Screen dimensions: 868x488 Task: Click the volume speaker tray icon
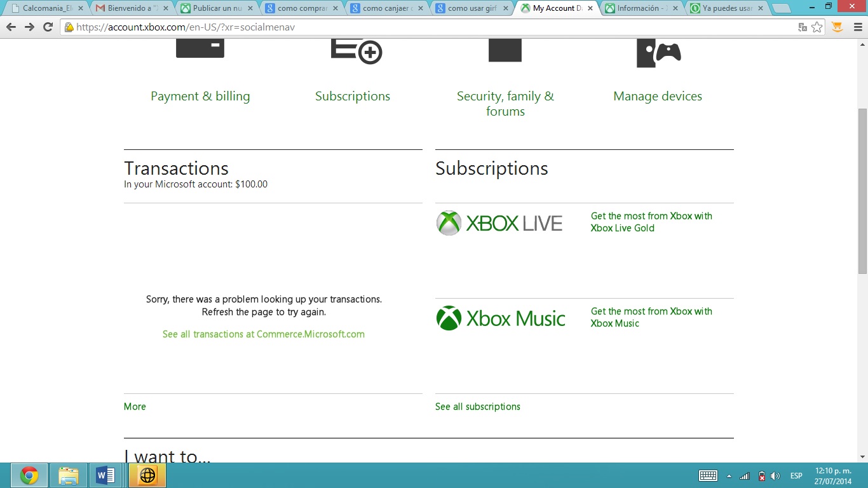[775, 476]
